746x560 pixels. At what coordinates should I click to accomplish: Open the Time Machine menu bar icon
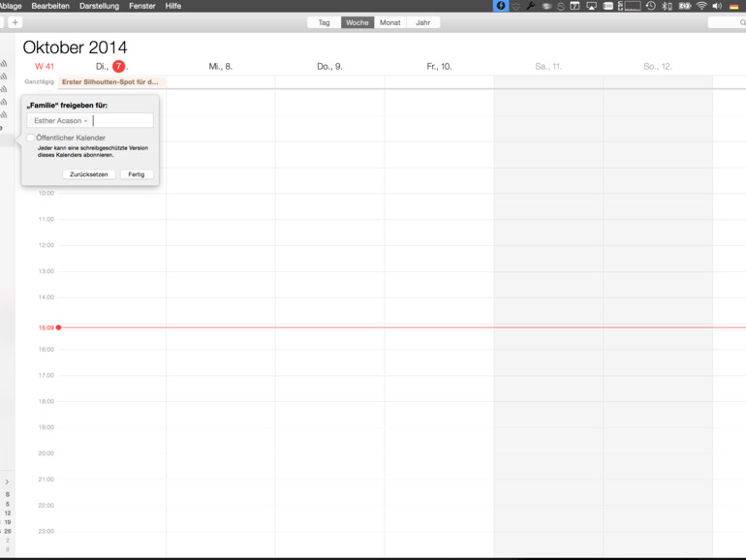tap(651, 6)
